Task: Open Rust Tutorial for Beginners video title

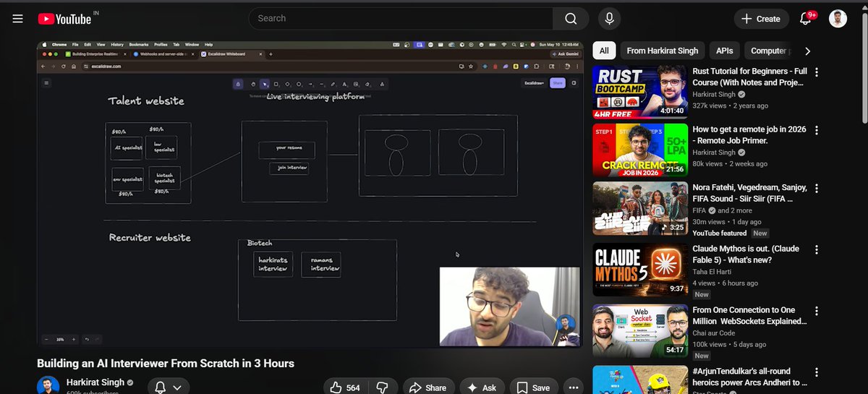Action: 749,77
